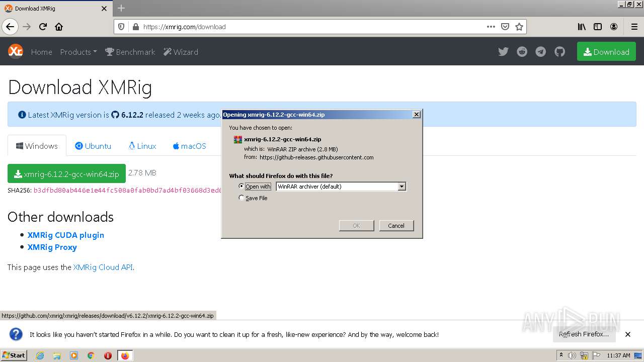Open media player taskbar icon
This screenshot has height=362, width=644.
(74, 355)
